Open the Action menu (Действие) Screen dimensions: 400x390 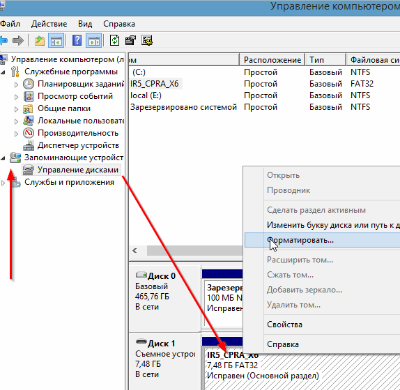click(49, 24)
